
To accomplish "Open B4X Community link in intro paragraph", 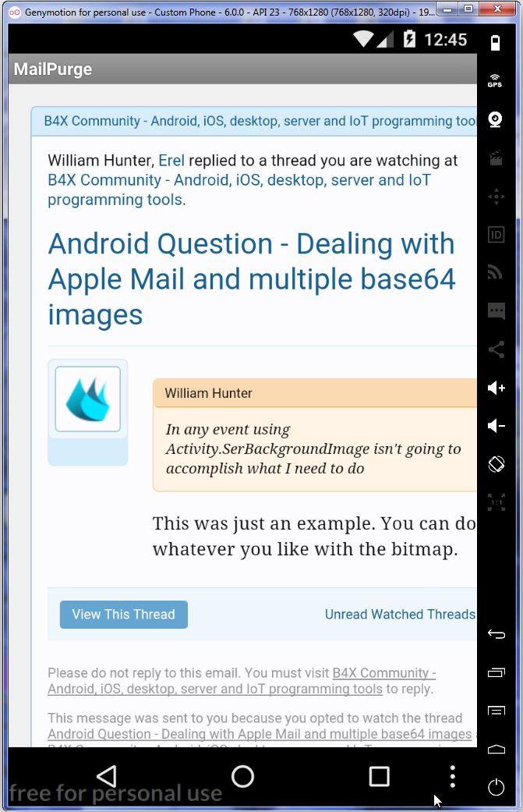I will [239, 190].
